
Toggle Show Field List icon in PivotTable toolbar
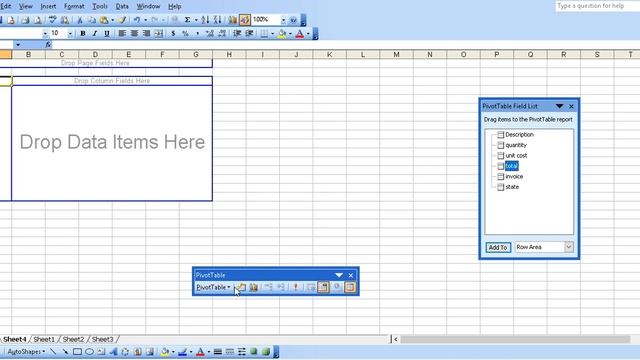pos(350,287)
